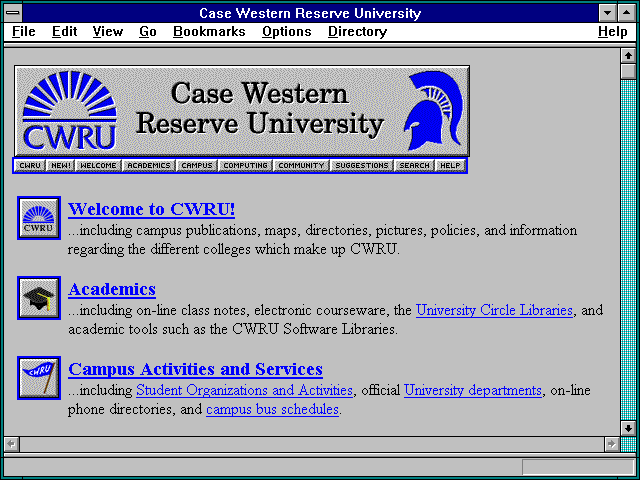Select SUGGESTIONS in the navigation bar
Screen dimensions: 640x480
[x=362, y=165]
